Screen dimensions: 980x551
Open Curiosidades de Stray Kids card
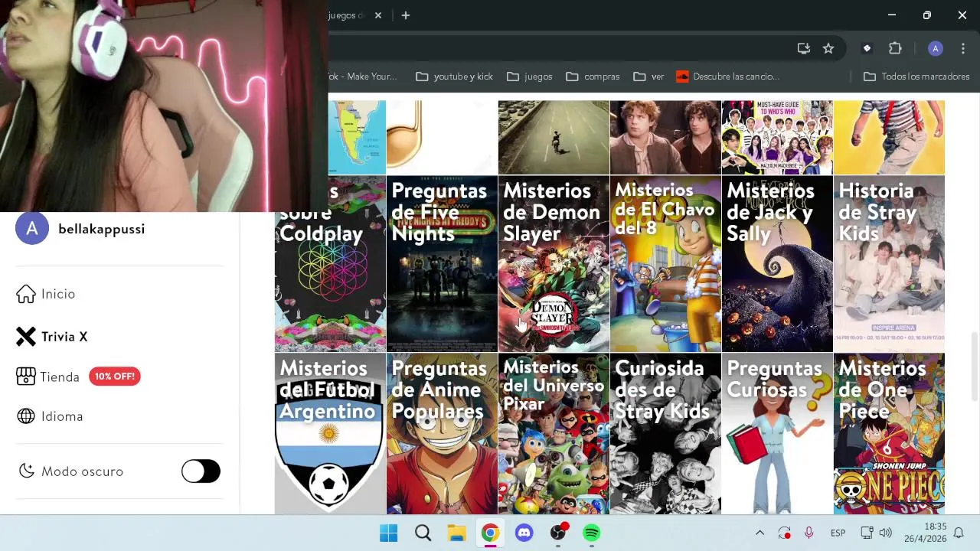(x=665, y=434)
